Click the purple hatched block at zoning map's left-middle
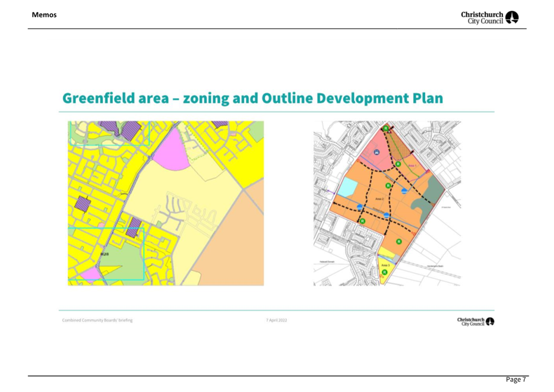 (x=83, y=204)
